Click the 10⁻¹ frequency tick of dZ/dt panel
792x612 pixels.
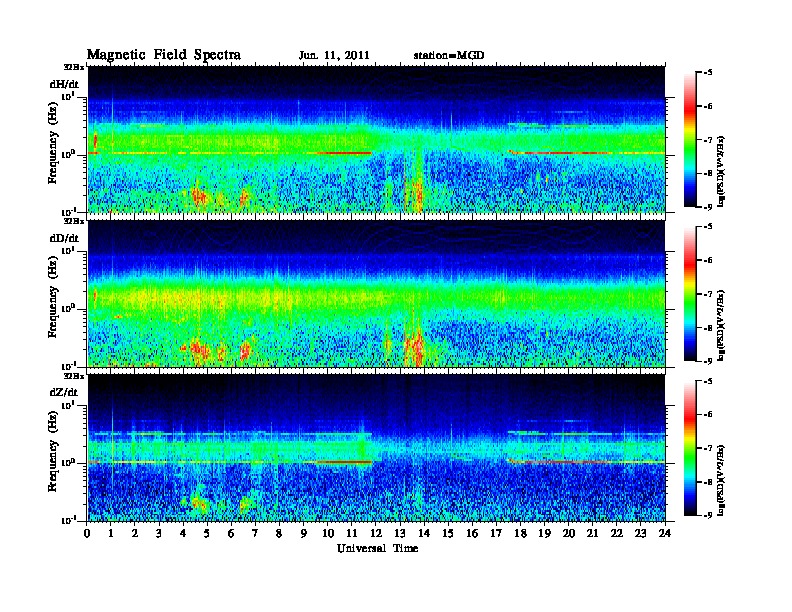68,520
